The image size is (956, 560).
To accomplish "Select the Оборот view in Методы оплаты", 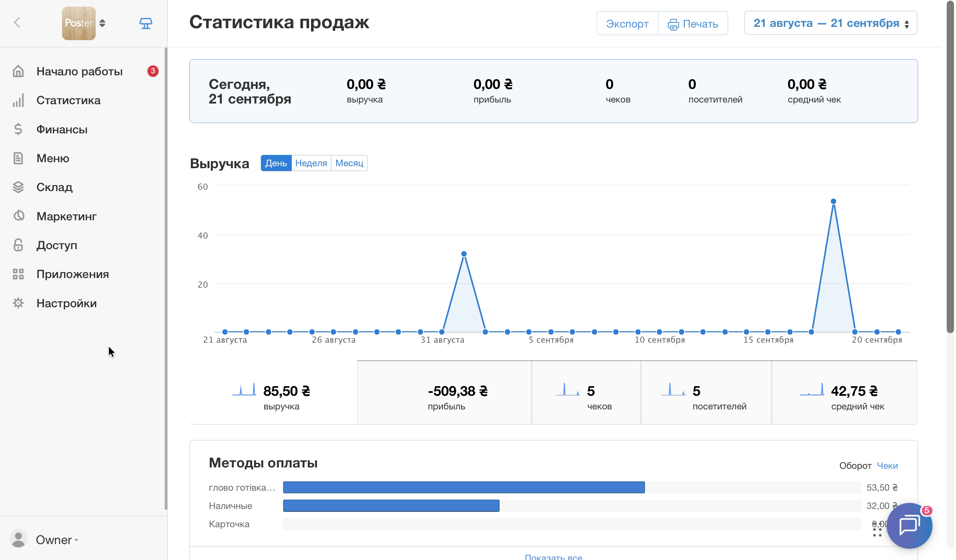I will (855, 465).
